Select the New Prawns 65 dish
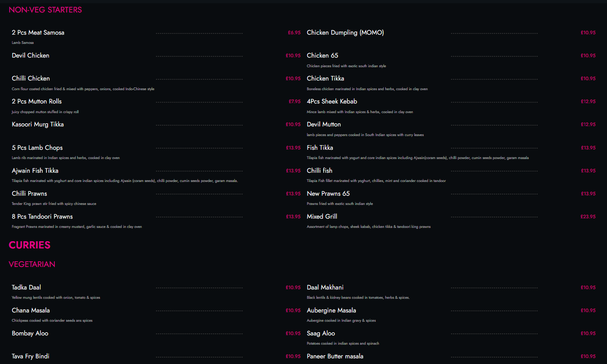The width and height of the screenshot is (607, 364). pyautogui.click(x=328, y=194)
